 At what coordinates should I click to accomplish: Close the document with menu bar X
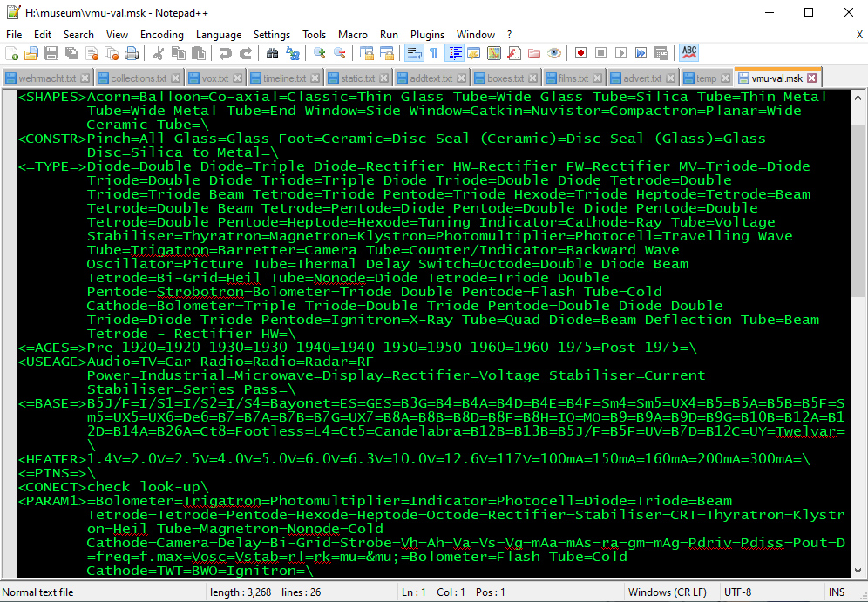point(859,35)
